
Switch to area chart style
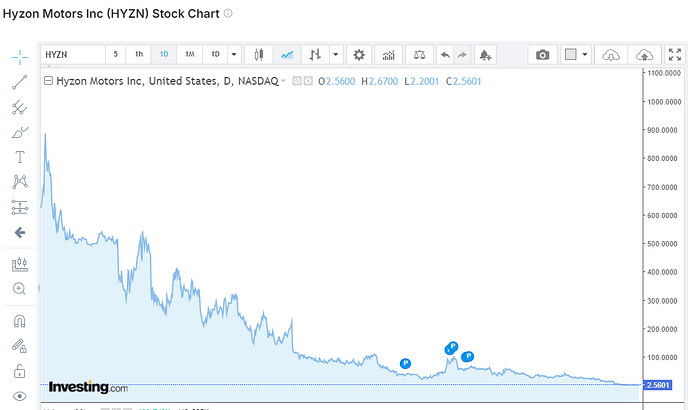(x=287, y=55)
